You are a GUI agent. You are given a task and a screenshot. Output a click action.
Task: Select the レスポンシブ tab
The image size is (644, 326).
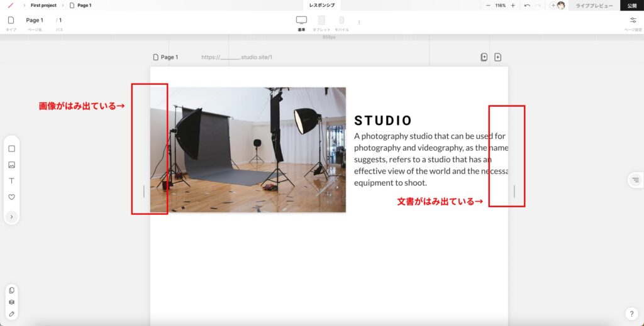[x=322, y=5]
